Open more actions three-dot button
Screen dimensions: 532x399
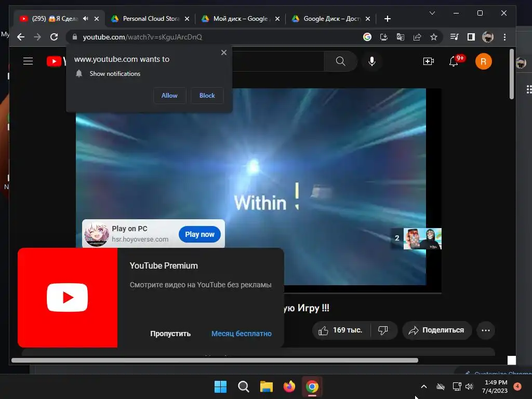pyautogui.click(x=486, y=330)
